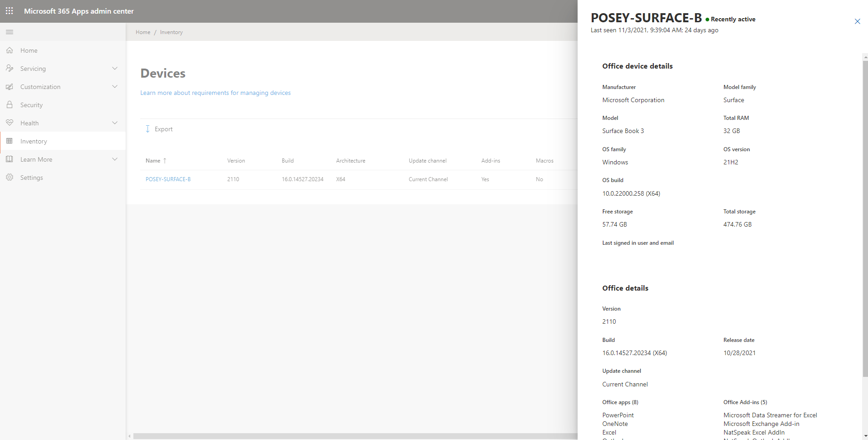
Task: Click the 57.74 GB free storage value
Action: (x=615, y=224)
